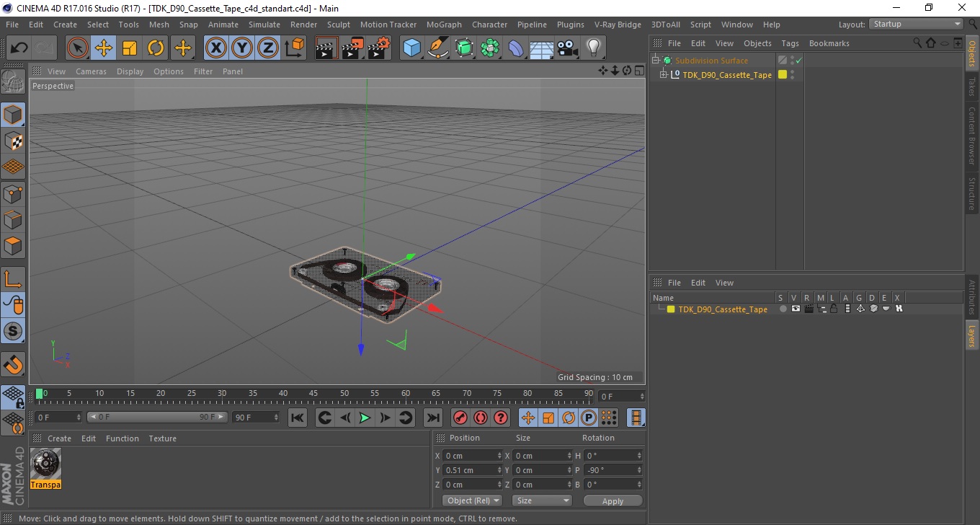
Task: Open Object Manager Tags menu
Action: pyautogui.click(x=790, y=43)
